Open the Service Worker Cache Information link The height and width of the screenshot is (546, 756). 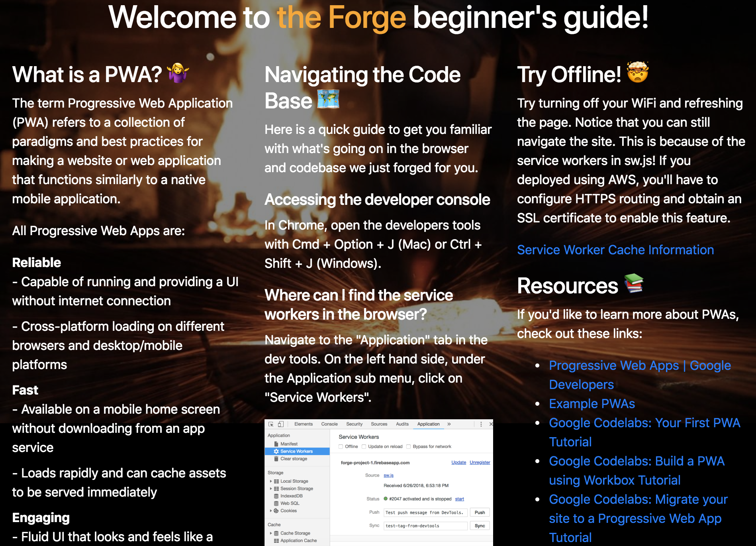[x=616, y=250]
